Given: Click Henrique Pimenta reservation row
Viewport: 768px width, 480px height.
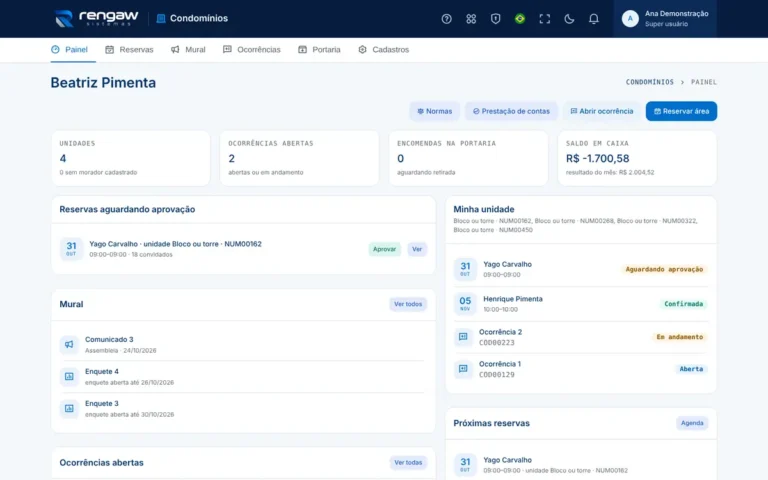Looking at the screenshot, I should coord(580,304).
